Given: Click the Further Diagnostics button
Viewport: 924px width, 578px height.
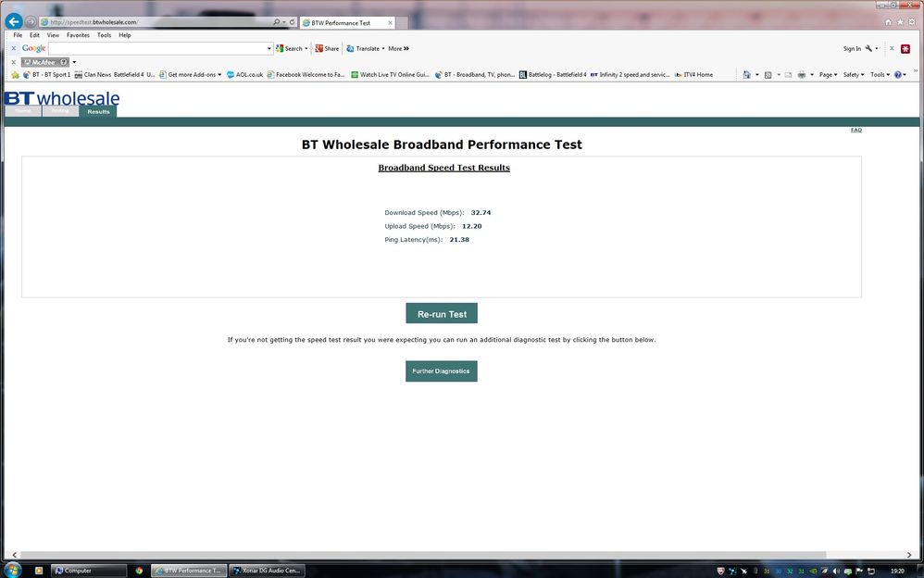Looking at the screenshot, I should click(442, 371).
